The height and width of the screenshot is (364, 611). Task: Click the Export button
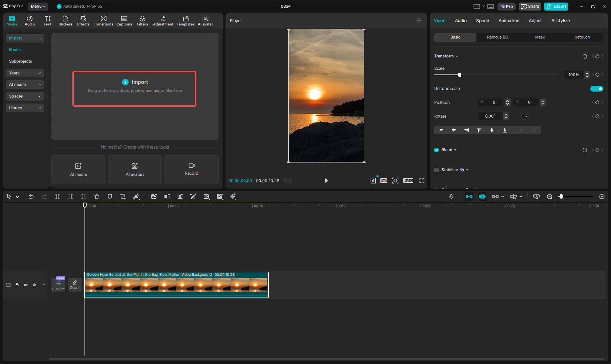556,6
